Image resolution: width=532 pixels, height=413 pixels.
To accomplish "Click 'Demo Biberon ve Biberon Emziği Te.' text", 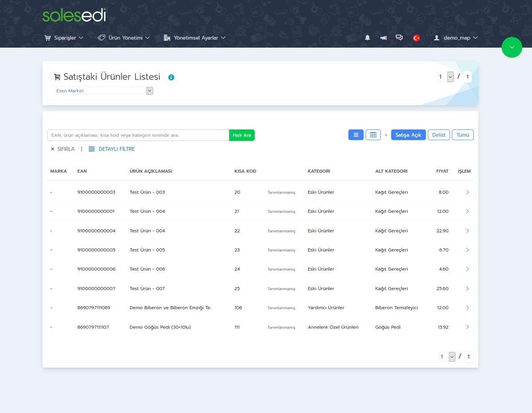I will tap(171, 307).
